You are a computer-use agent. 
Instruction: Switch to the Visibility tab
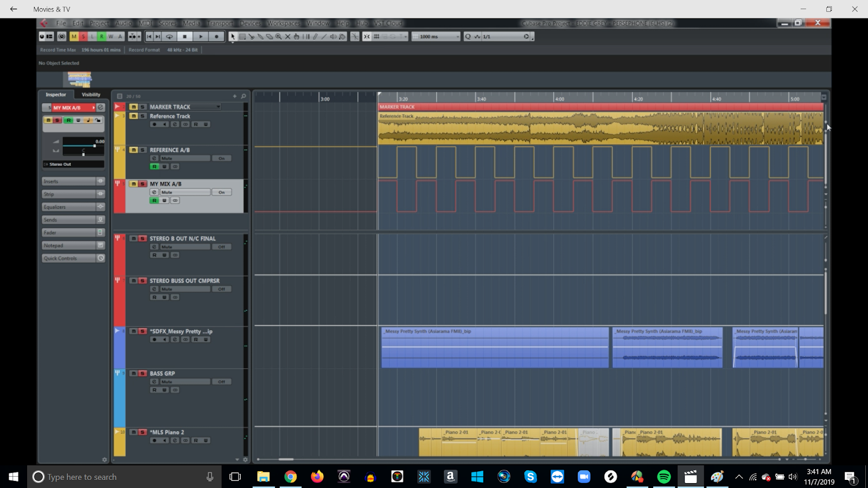pos(91,94)
